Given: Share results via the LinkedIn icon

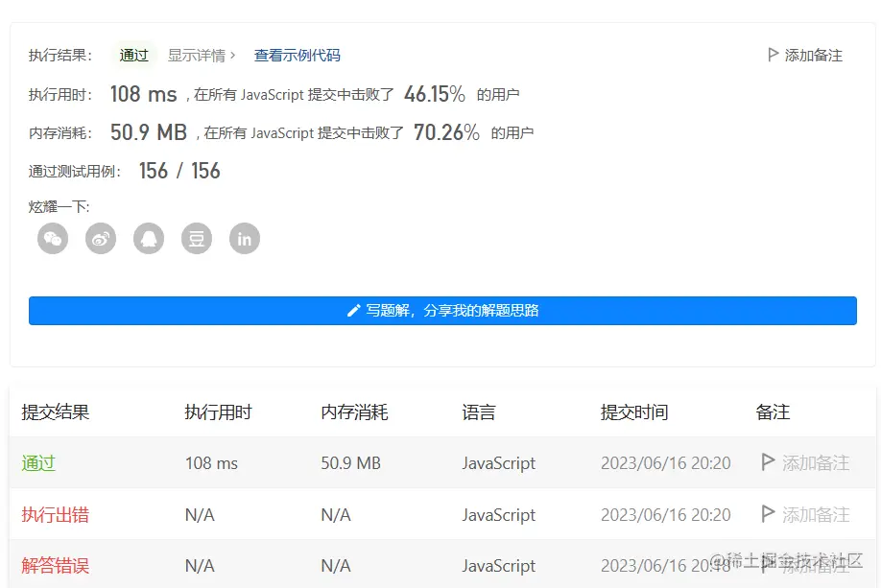Looking at the screenshot, I should coord(245,238).
